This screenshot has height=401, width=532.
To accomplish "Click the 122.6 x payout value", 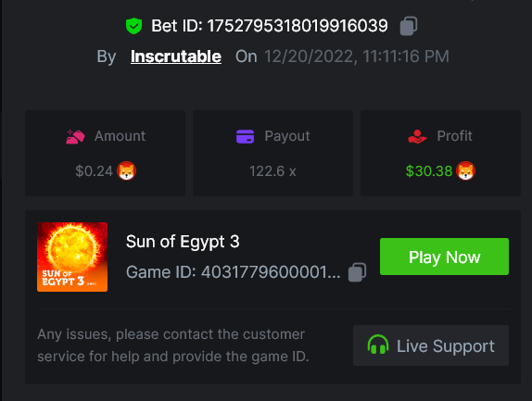I will (272, 171).
